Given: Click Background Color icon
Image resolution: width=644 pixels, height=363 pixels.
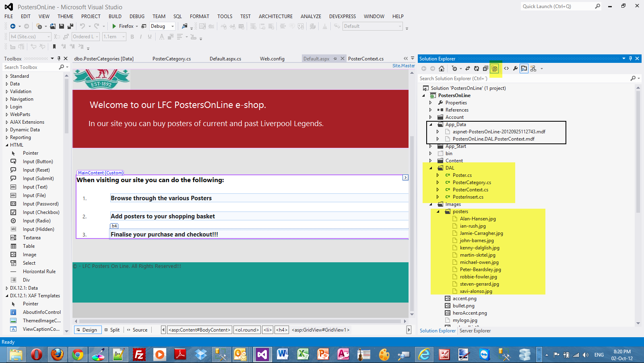Looking at the screenshot, I should pyautogui.click(x=170, y=37).
